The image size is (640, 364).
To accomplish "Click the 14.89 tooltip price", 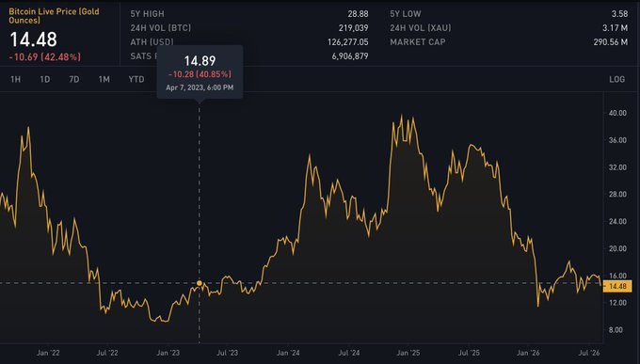I will click(200, 61).
